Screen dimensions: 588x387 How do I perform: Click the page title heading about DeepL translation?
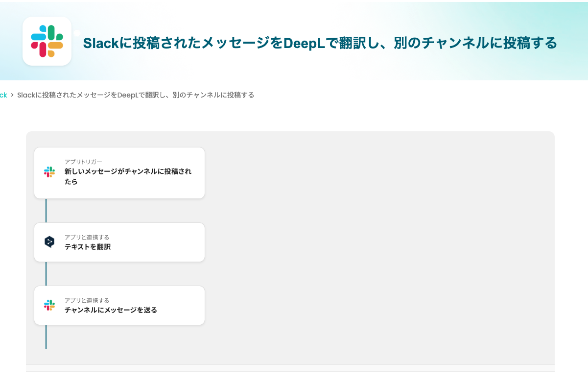point(320,43)
